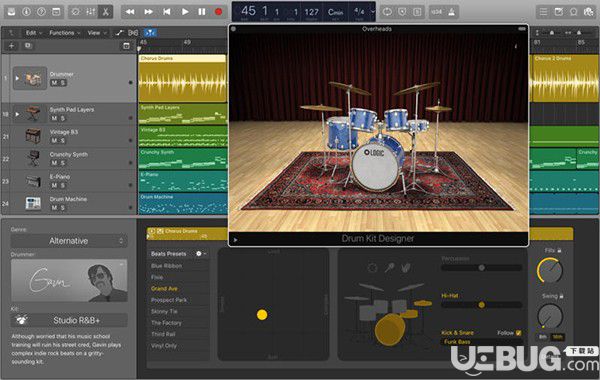Mute the Drummer track
The image size is (600, 380).
[x=54, y=83]
